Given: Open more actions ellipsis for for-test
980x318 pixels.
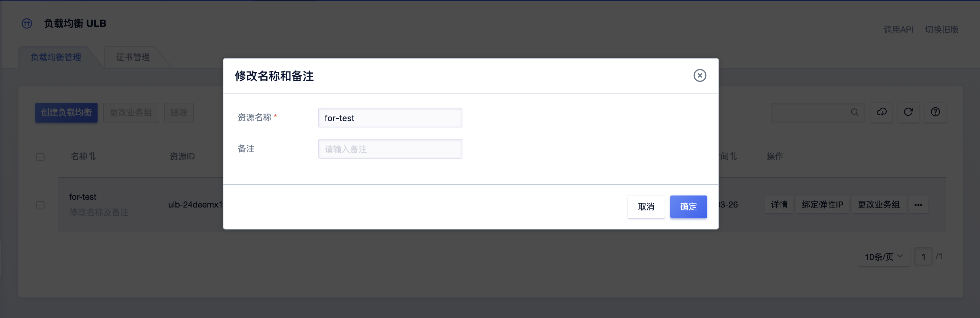Looking at the screenshot, I should 918,205.
